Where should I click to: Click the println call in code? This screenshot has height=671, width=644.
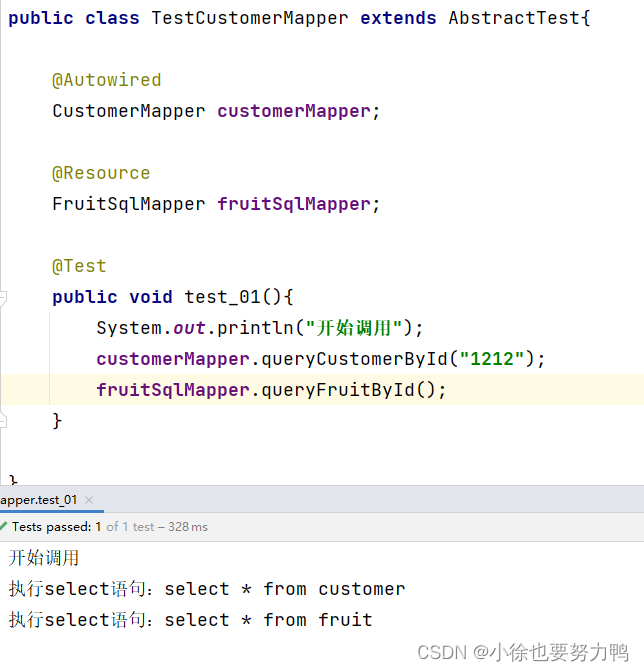(255, 328)
